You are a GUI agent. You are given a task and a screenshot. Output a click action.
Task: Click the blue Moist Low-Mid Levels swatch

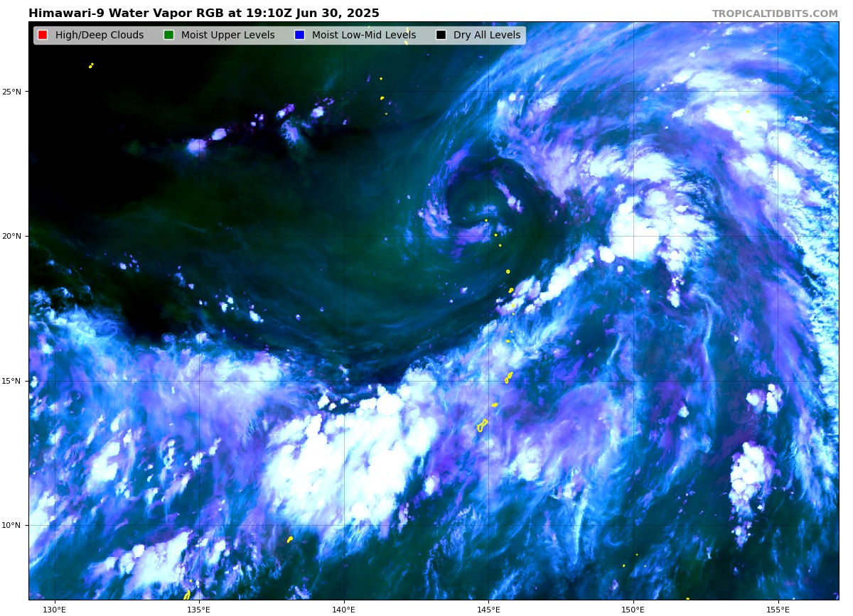point(299,36)
